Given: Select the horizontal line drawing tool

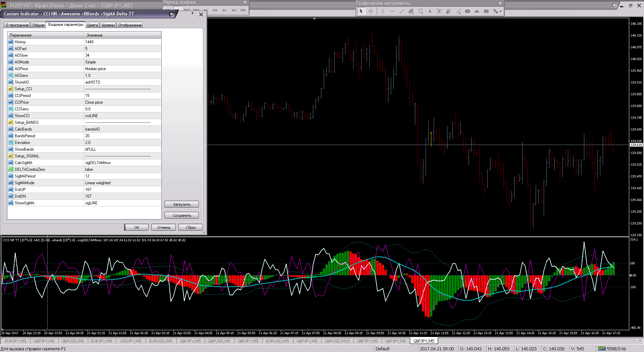Looking at the screenshot, I should pos(392,11).
